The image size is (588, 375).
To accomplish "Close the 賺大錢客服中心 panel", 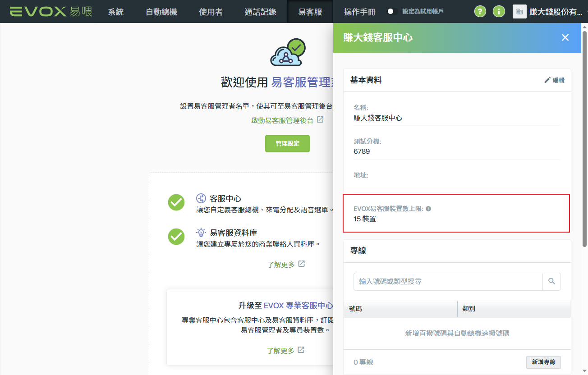I will coord(565,37).
